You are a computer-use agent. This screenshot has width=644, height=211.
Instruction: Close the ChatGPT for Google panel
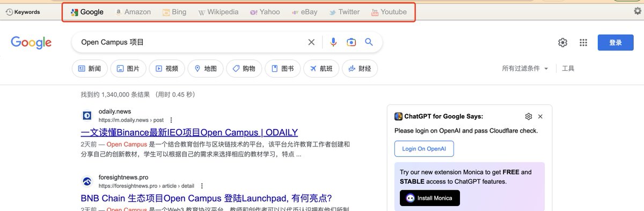(x=540, y=116)
